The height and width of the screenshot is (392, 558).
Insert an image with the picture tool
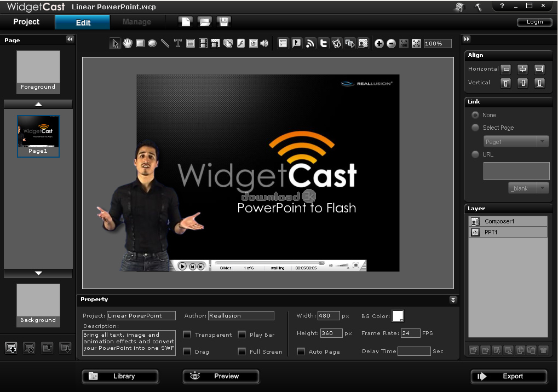tap(191, 43)
